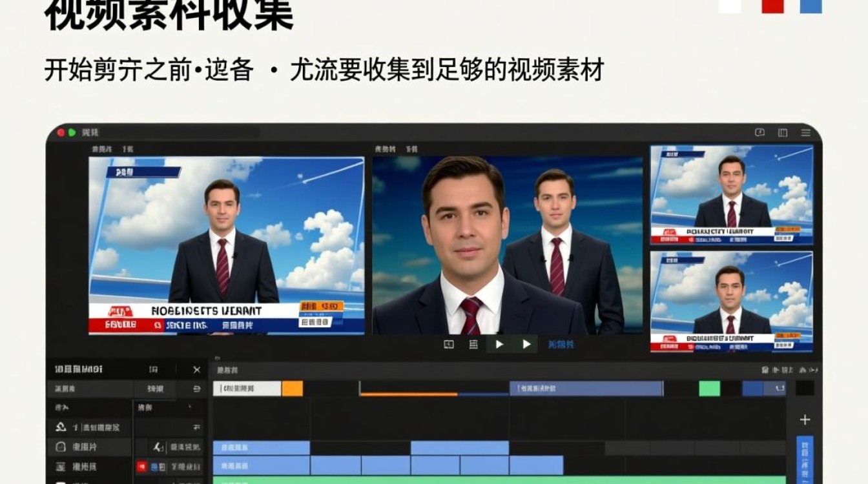Select the white clip at the timeline start

[x=247, y=388]
